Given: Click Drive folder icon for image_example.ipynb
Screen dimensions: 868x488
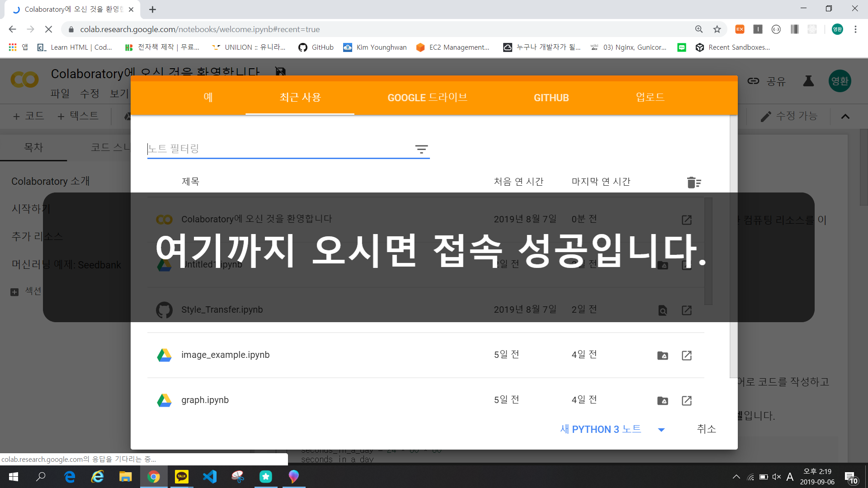Looking at the screenshot, I should point(662,356).
